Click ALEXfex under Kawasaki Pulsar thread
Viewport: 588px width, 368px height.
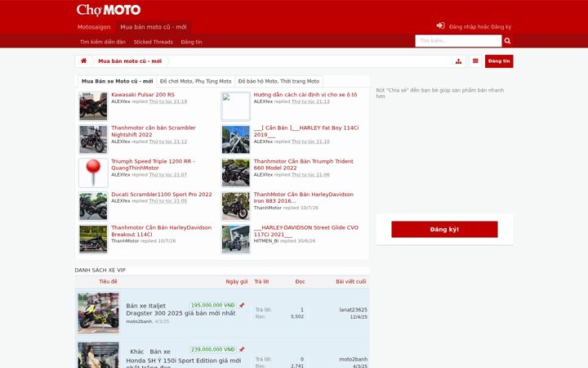[121, 101]
